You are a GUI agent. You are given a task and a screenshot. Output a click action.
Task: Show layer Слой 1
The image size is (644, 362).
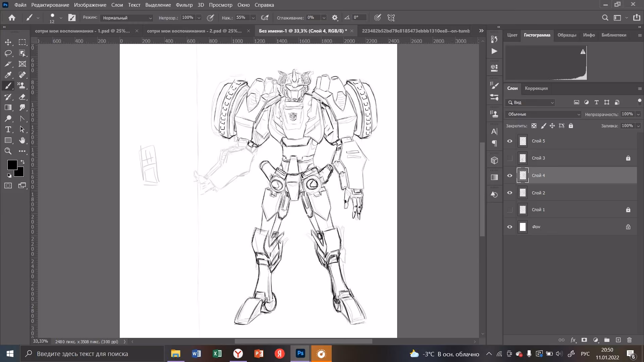coord(510,210)
